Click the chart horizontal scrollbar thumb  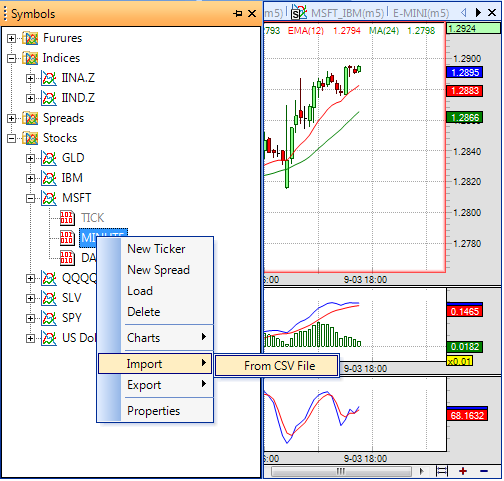(341, 471)
